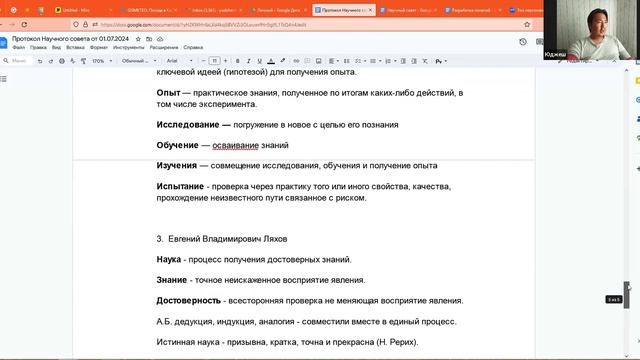640x360 pixels.
Task: Click the bold word Испытание
Action: point(180,187)
